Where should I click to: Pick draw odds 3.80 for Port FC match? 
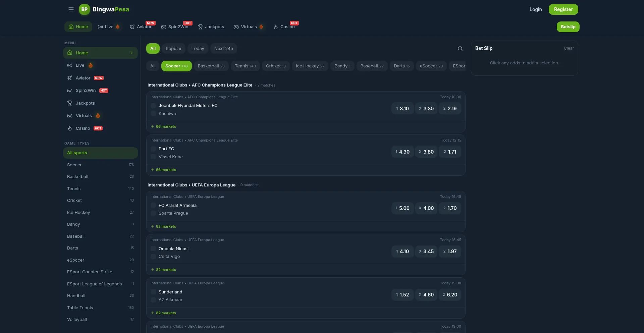(426, 152)
